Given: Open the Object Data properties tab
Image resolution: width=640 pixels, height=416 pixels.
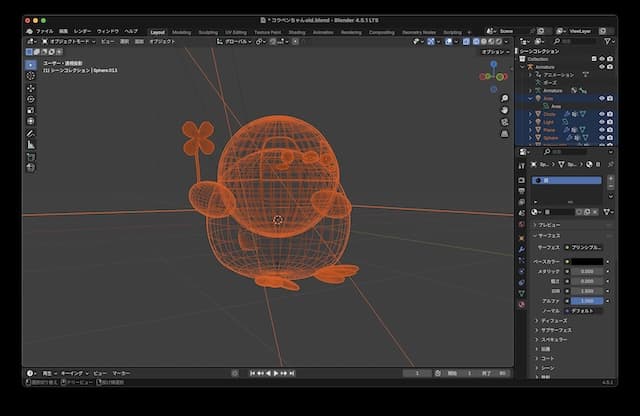Looking at the screenshot, I should (x=522, y=293).
